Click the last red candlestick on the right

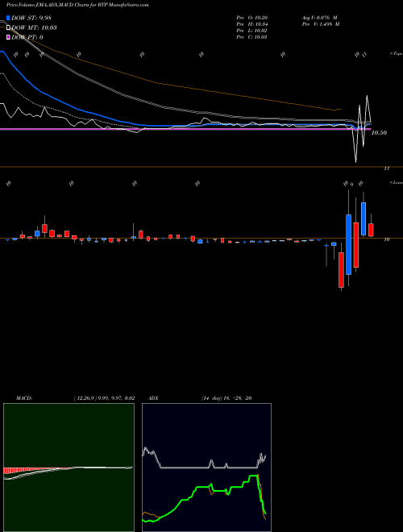point(371,230)
